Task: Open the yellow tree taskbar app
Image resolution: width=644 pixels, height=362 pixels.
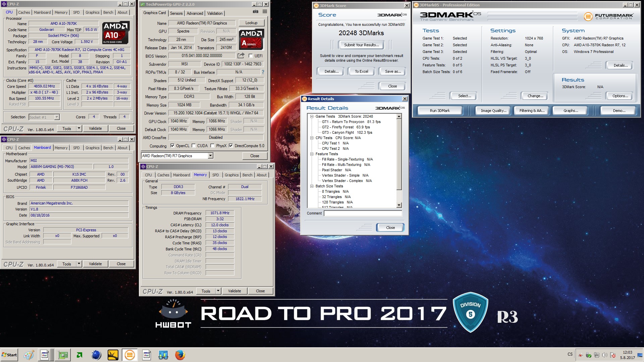Action: click(x=113, y=355)
